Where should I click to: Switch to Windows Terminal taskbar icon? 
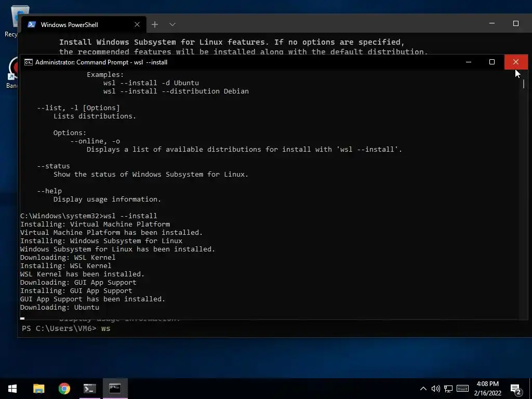click(89, 389)
